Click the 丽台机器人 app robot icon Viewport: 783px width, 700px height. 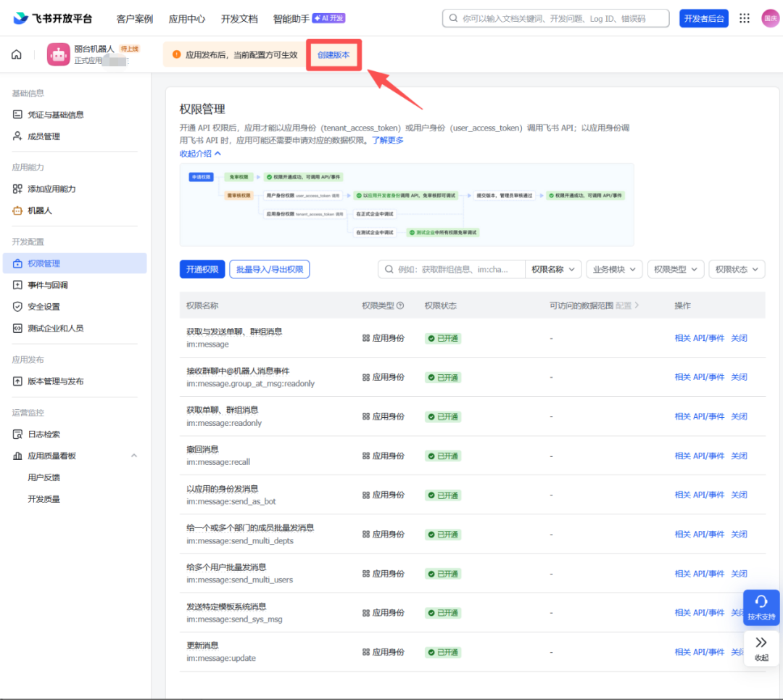coord(58,54)
